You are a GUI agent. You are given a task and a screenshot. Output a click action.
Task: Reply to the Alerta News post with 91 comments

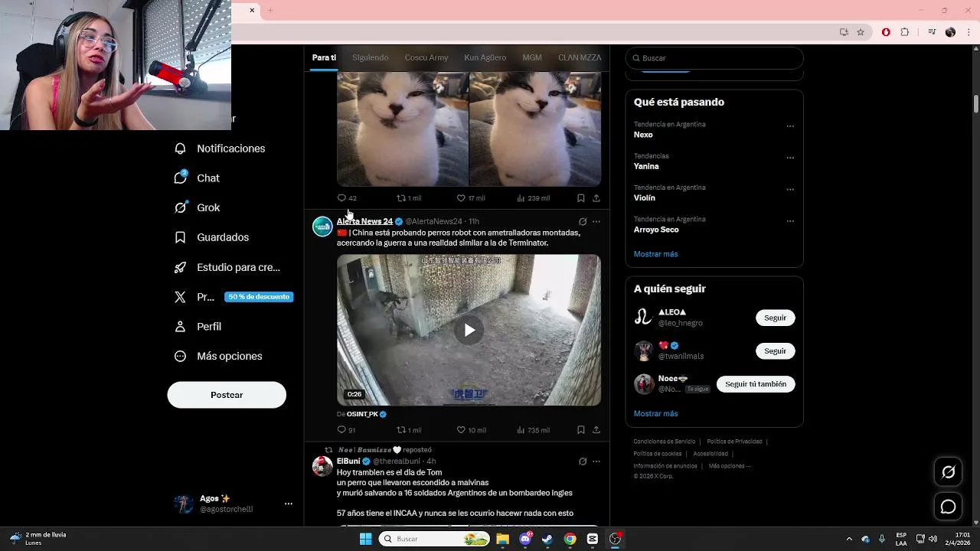click(x=347, y=430)
